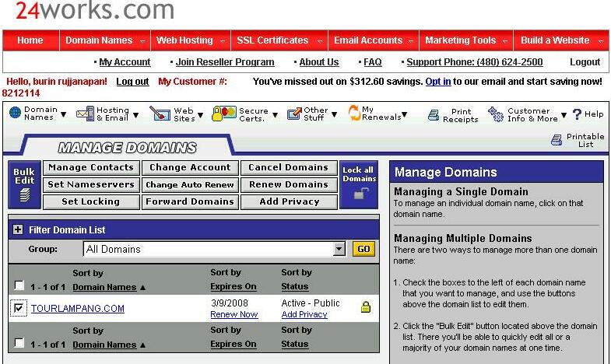The width and height of the screenshot is (611, 364).
Task: Click the Renew Domains button
Action: [289, 185]
